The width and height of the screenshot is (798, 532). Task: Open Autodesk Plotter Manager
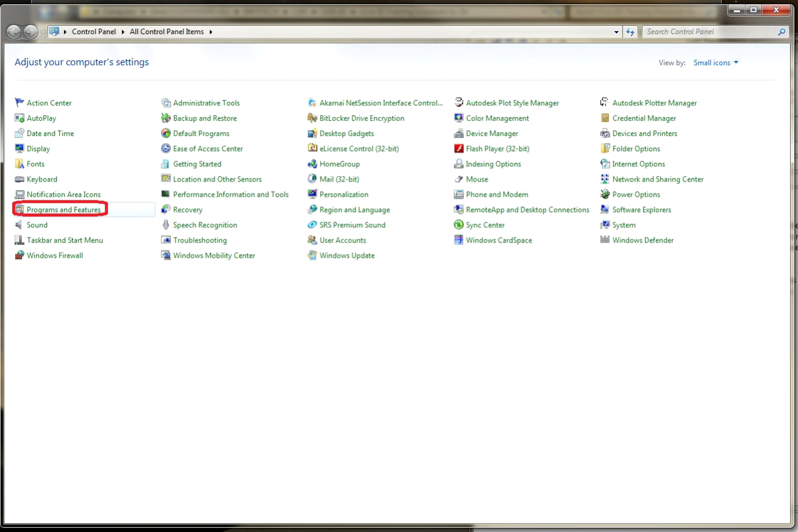655,103
